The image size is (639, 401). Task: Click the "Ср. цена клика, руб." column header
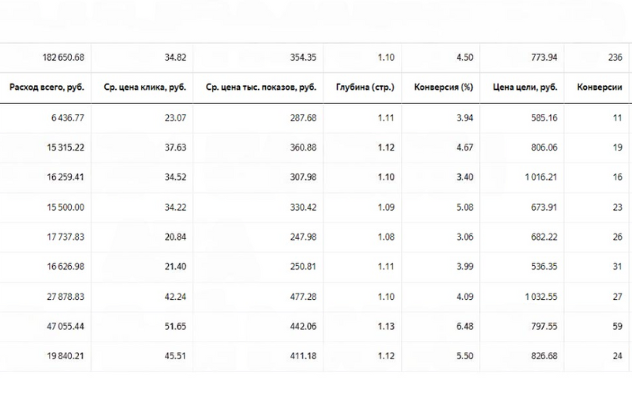(x=145, y=87)
